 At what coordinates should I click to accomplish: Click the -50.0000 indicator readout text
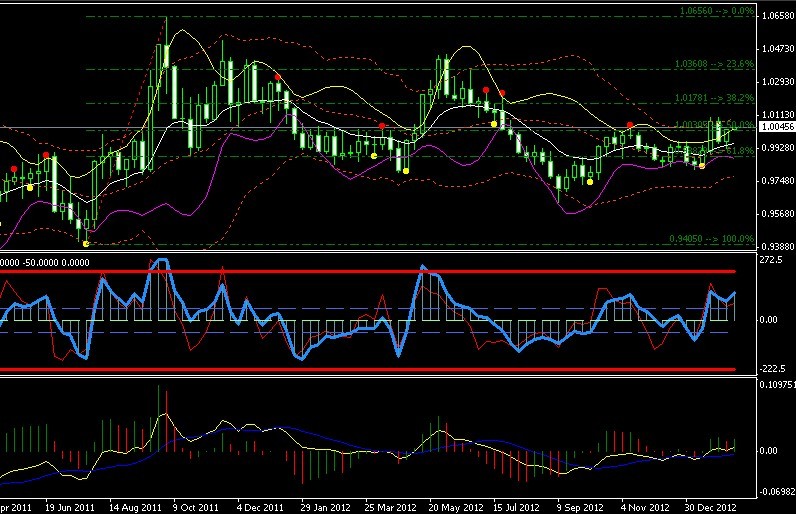pos(40,263)
